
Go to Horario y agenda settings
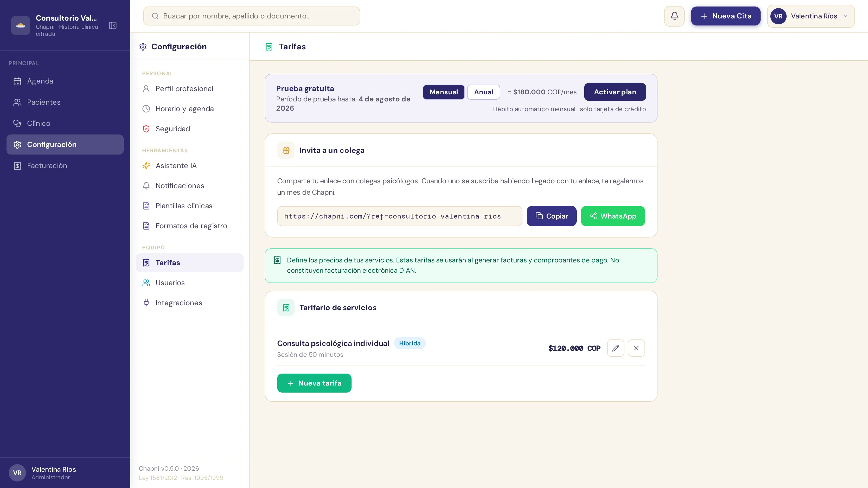189,109
